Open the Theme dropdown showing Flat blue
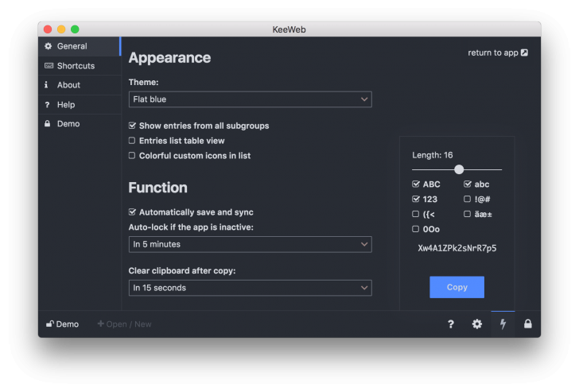This screenshot has height=392, width=579. (250, 99)
